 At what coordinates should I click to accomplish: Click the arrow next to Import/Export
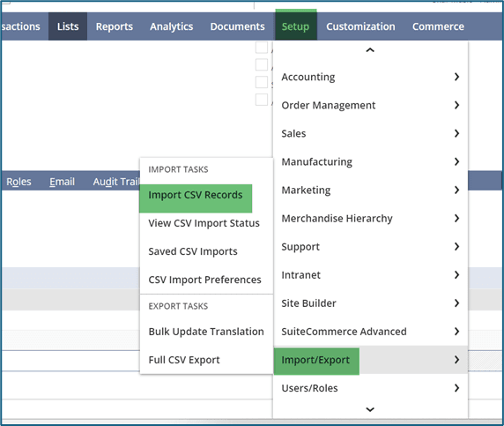click(456, 360)
